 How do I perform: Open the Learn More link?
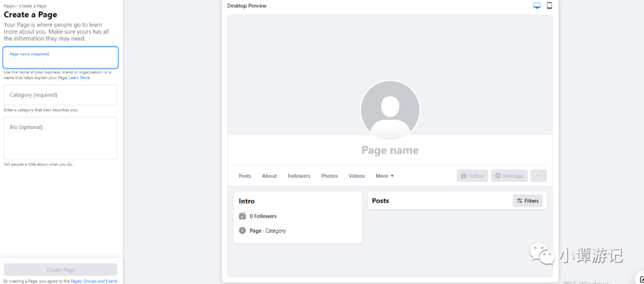(79, 78)
